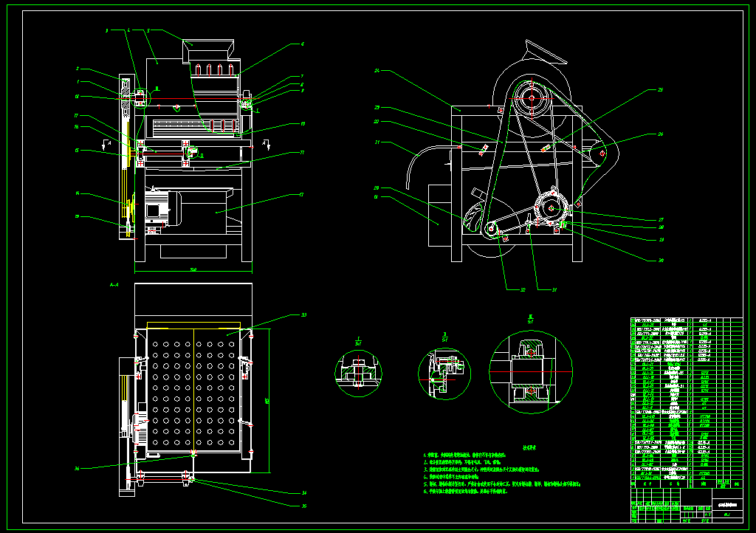
Task: Select first line of technical requirements notes
Action: pyautogui.click(x=465, y=455)
